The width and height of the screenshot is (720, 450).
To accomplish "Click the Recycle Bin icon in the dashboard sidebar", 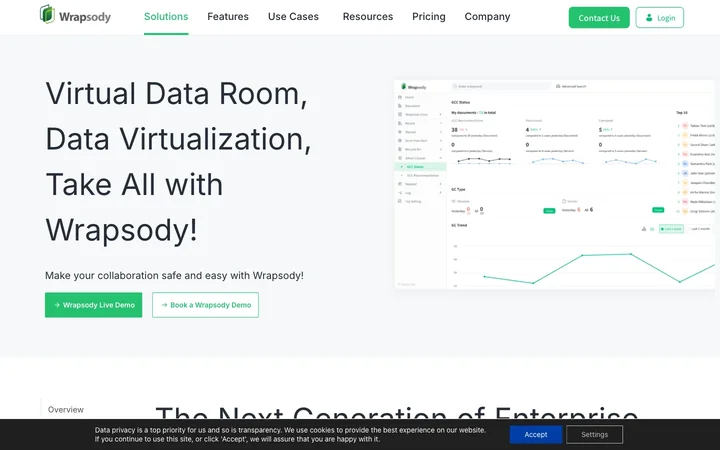I will pos(400,149).
